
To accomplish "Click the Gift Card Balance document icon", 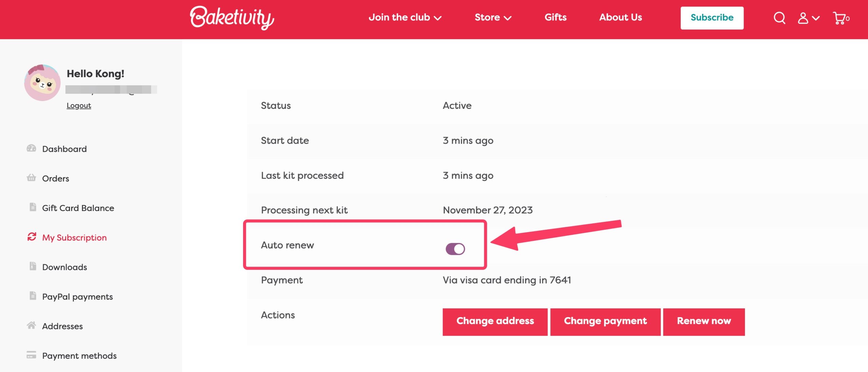I will coord(33,207).
